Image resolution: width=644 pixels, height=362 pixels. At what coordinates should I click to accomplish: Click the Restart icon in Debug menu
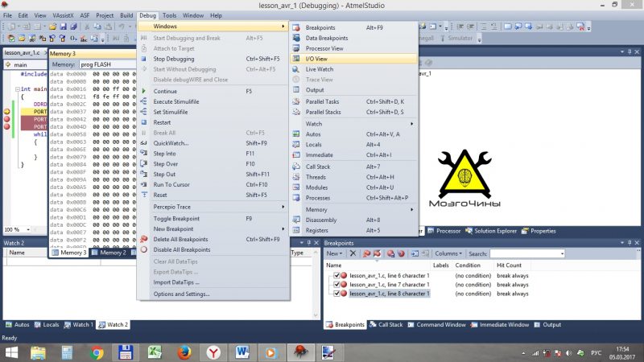pyautogui.click(x=144, y=122)
